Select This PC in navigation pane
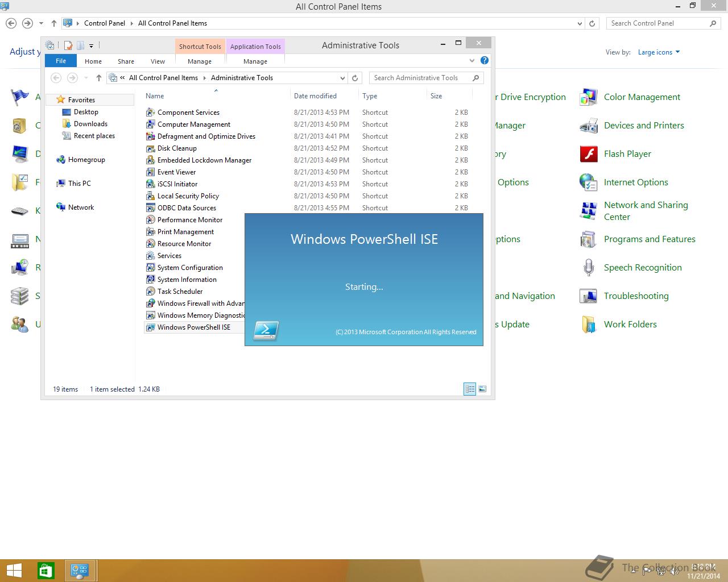The width and height of the screenshot is (728, 582). point(79,184)
